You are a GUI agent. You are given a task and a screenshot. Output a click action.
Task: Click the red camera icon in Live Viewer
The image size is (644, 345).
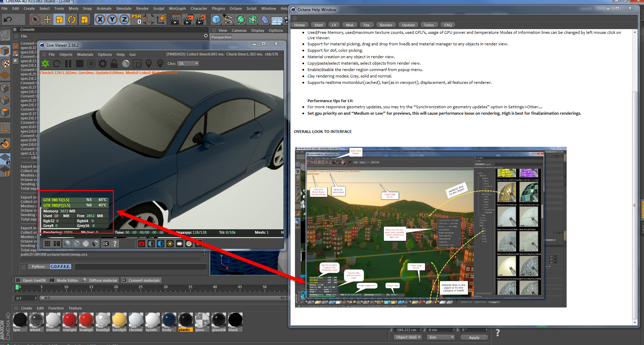pyautogui.click(x=142, y=244)
